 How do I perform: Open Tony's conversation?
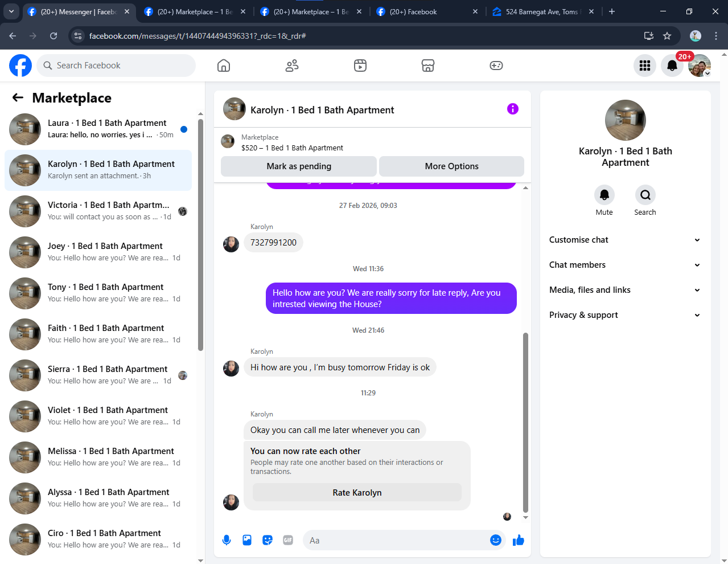98,293
